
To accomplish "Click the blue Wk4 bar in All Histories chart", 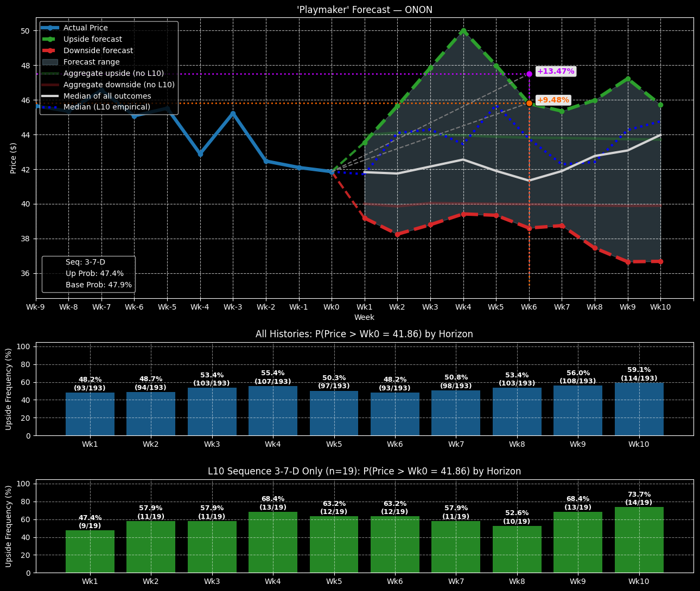I will click(x=273, y=411).
